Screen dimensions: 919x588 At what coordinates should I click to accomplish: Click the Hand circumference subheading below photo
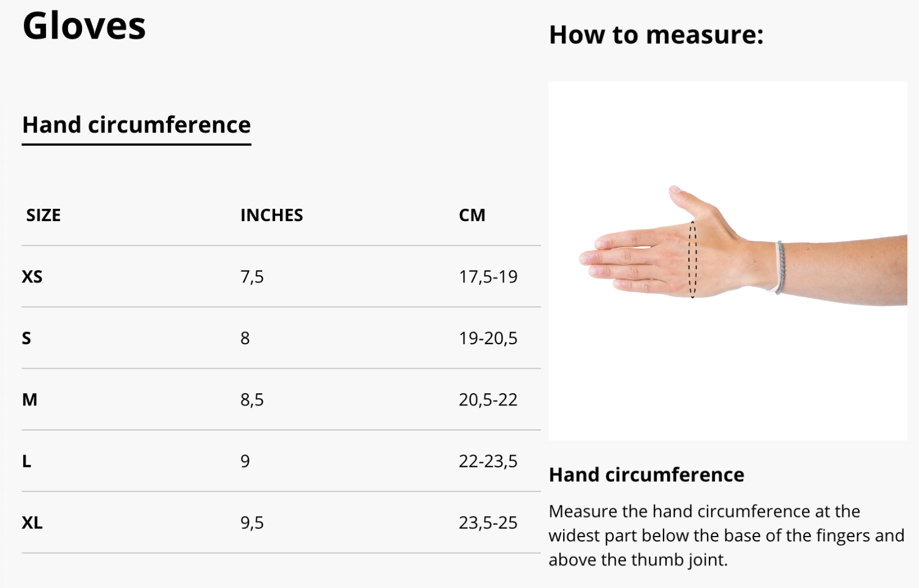(x=646, y=475)
